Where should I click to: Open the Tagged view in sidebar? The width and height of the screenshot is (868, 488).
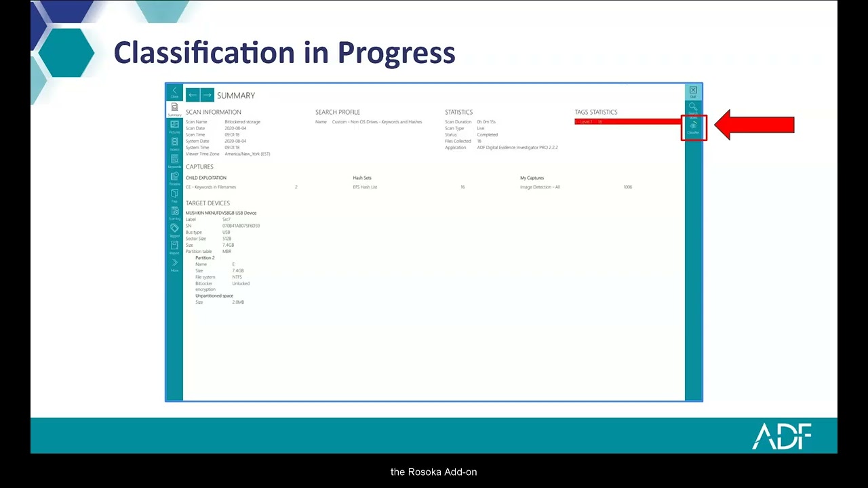click(174, 230)
